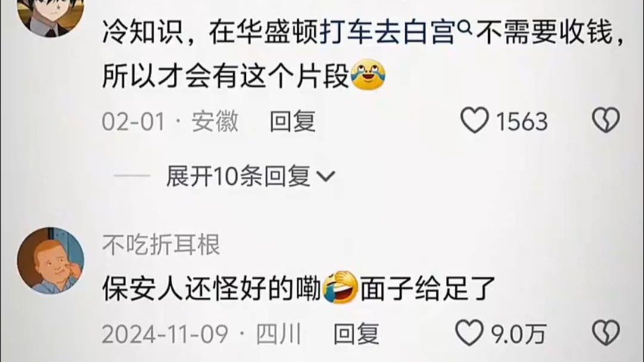Click the 1563 like count
This screenshot has width=644, height=362.
[x=521, y=121]
